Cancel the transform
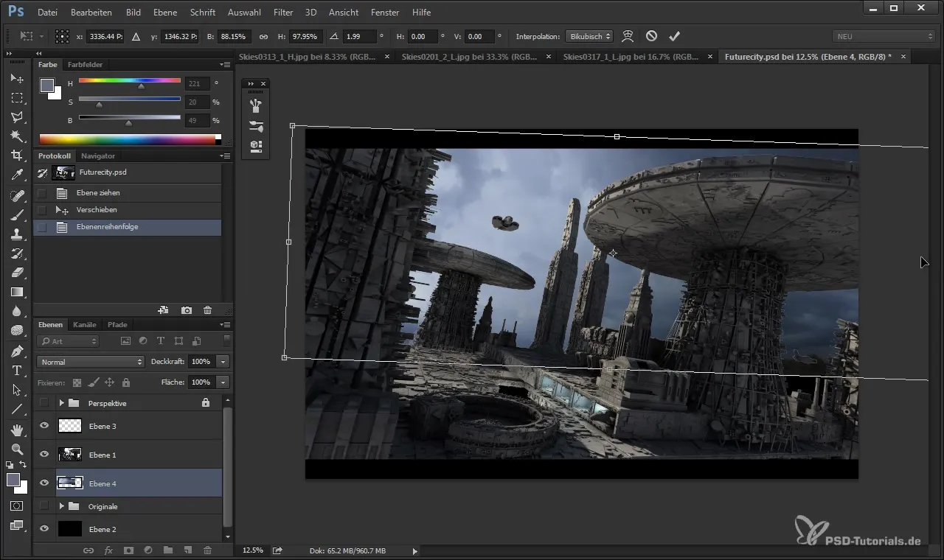 tap(651, 35)
